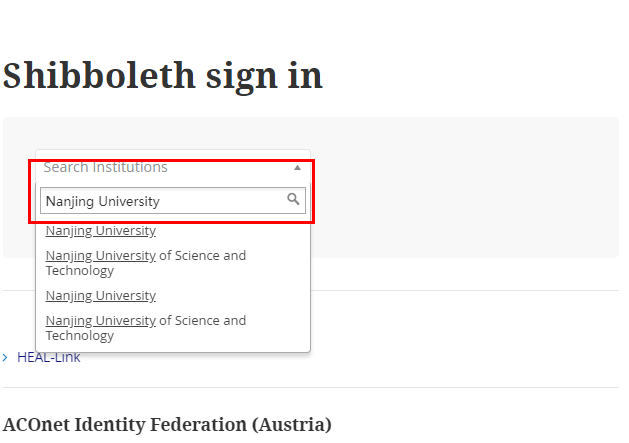Image resolution: width=629 pixels, height=443 pixels.
Task: Expand the chevron next to HEAL-Link
Action: coord(5,358)
